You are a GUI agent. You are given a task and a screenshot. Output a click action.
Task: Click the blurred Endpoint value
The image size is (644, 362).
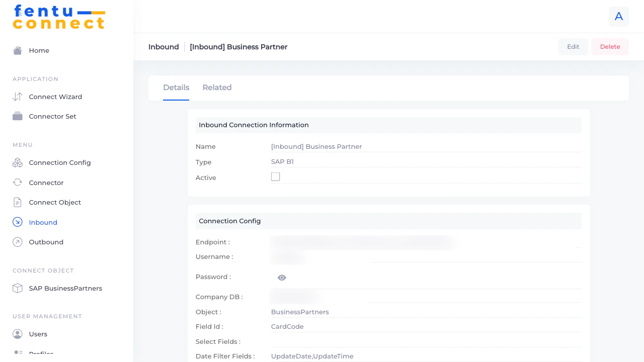pyautogui.click(x=362, y=242)
